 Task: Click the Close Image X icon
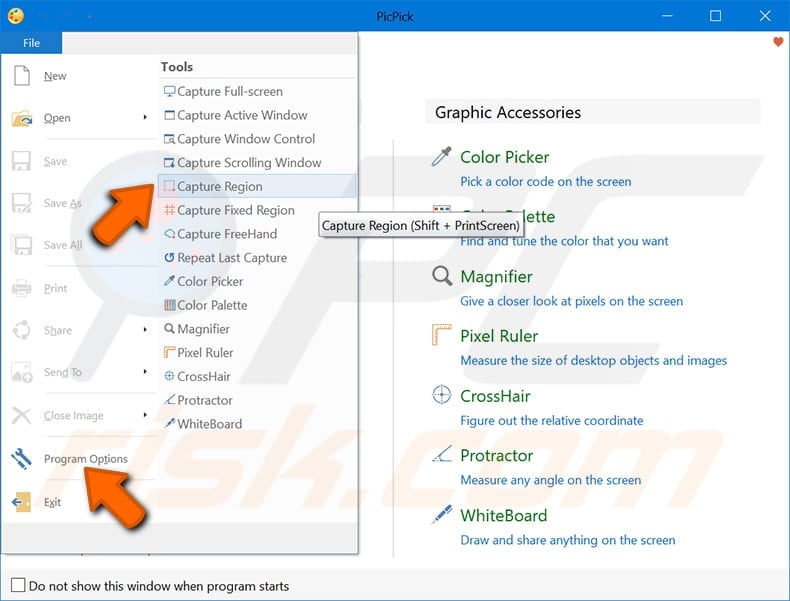tap(22, 416)
